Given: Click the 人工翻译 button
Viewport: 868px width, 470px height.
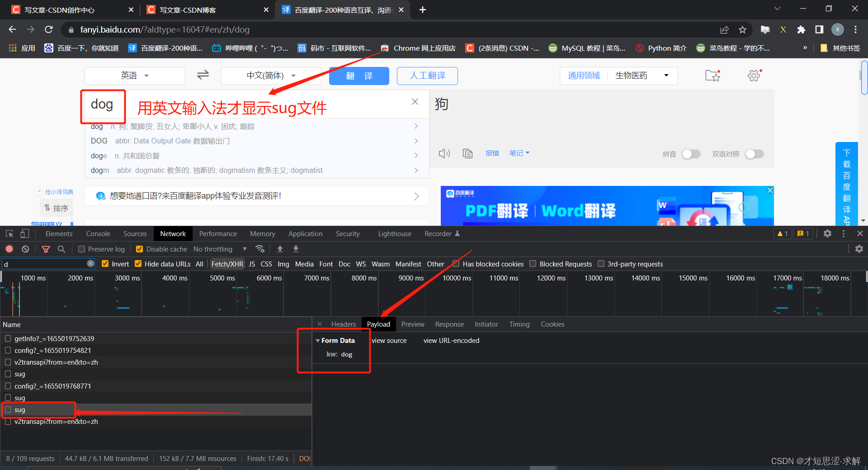Looking at the screenshot, I should tap(427, 76).
